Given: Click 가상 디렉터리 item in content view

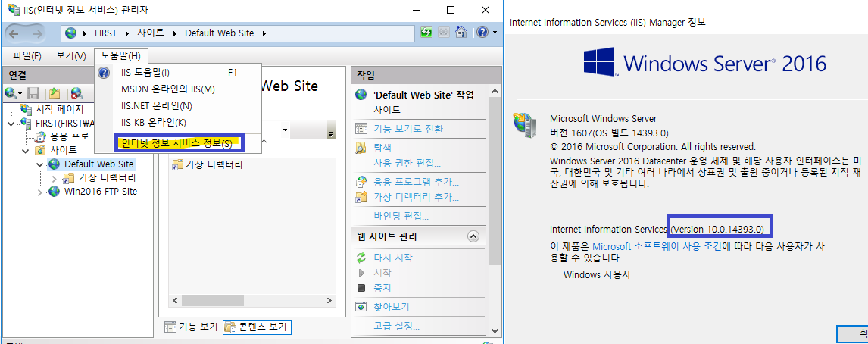Looking at the screenshot, I should pos(208,164).
